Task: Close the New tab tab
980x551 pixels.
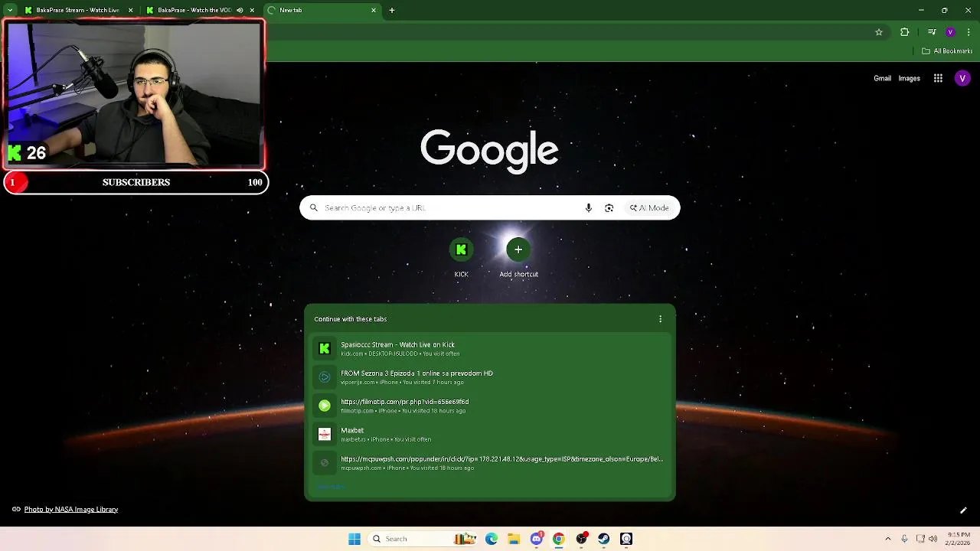Action: coord(374,10)
